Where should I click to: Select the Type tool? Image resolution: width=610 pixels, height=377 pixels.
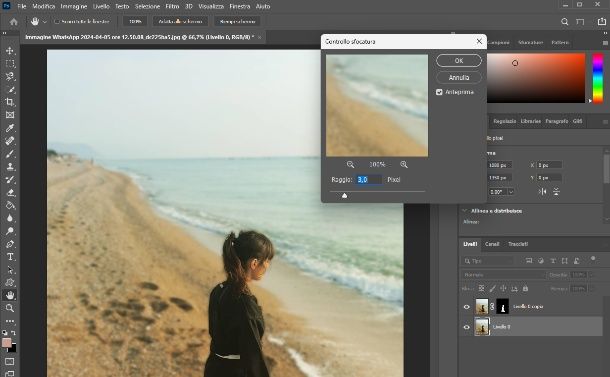point(10,257)
